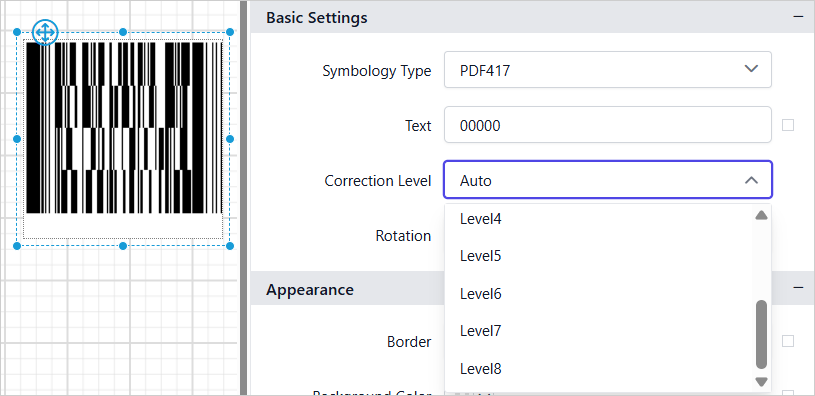This screenshot has width=815, height=396.
Task: Click the Correction Level label
Action: [378, 181]
